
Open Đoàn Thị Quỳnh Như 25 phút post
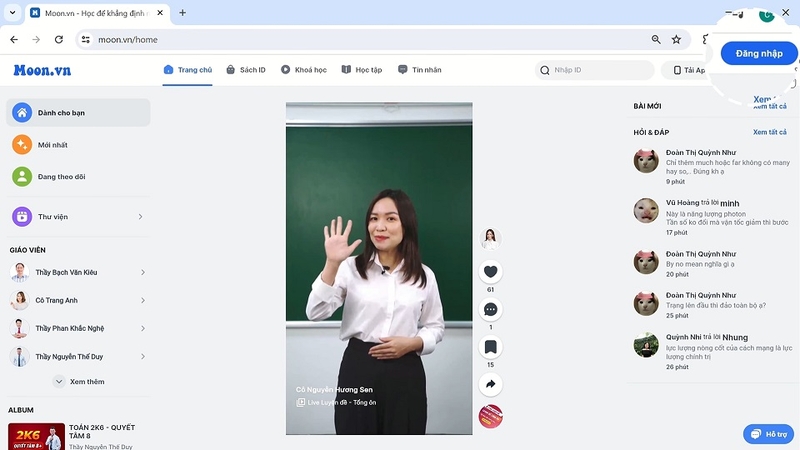pos(712,305)
